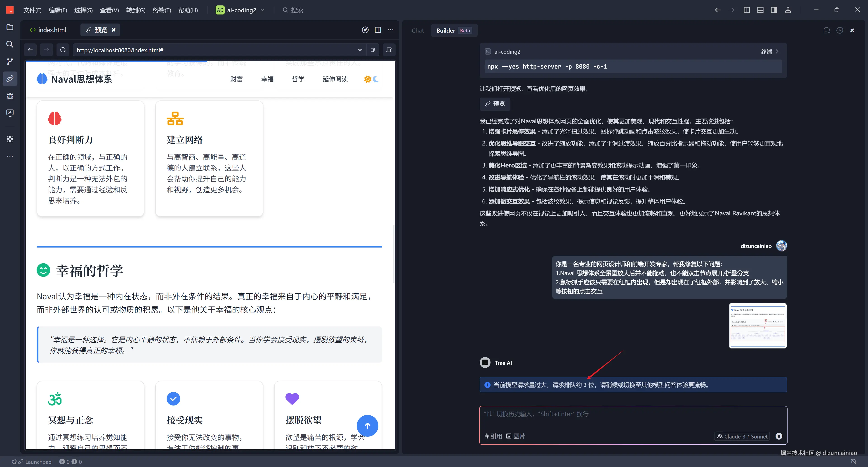
Task: Click the back arrow in the preview toolbar
Action: (30, 50)
